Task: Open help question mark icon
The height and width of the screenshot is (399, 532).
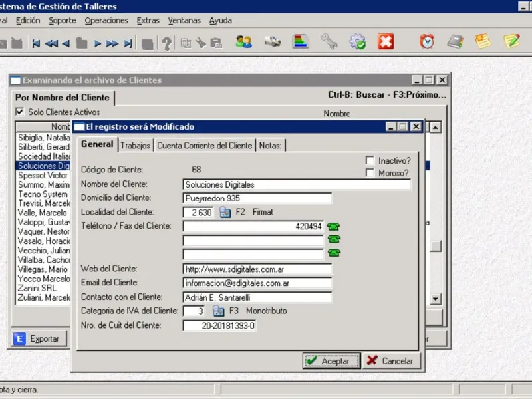Action: [167, 43]
